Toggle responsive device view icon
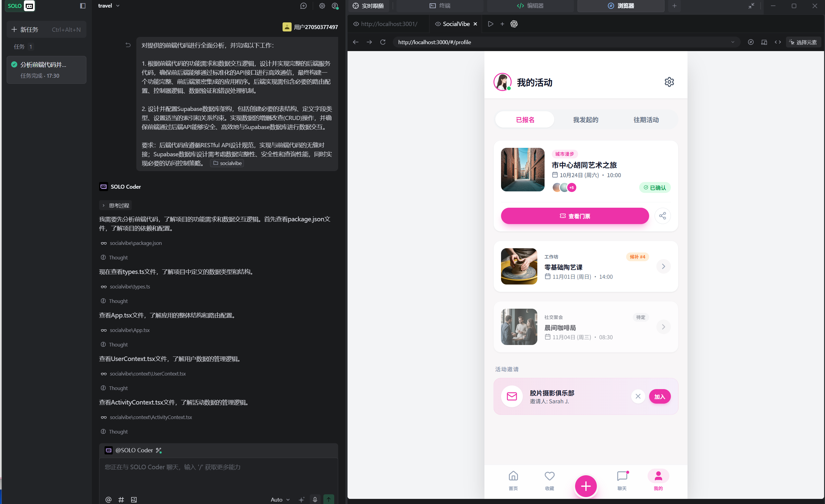 (764, 42)
